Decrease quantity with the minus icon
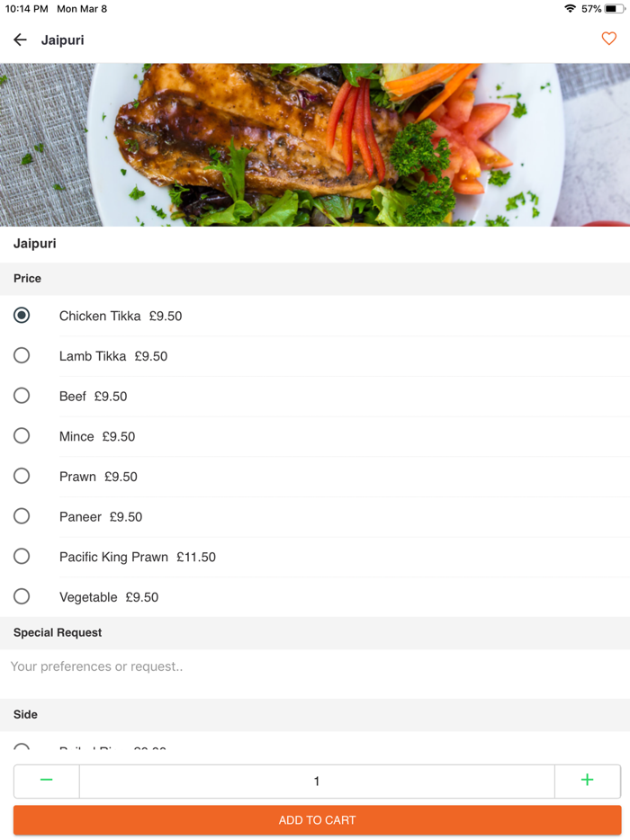 (47, 781)
